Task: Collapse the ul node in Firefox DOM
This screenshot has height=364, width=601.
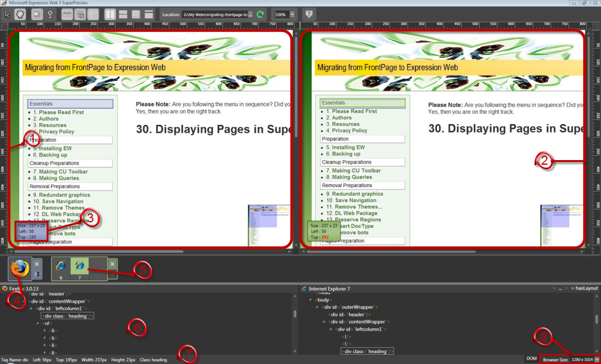Action: coord(38,323)
